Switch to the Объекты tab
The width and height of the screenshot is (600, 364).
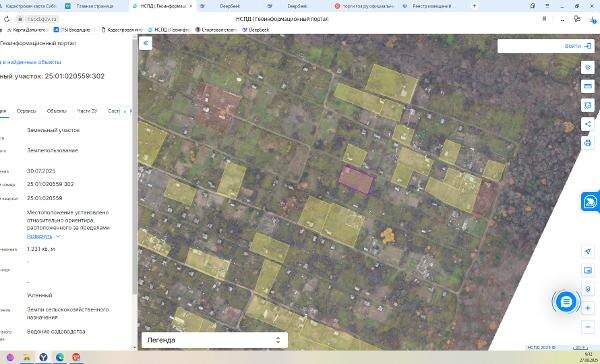(x=56, y=111)
